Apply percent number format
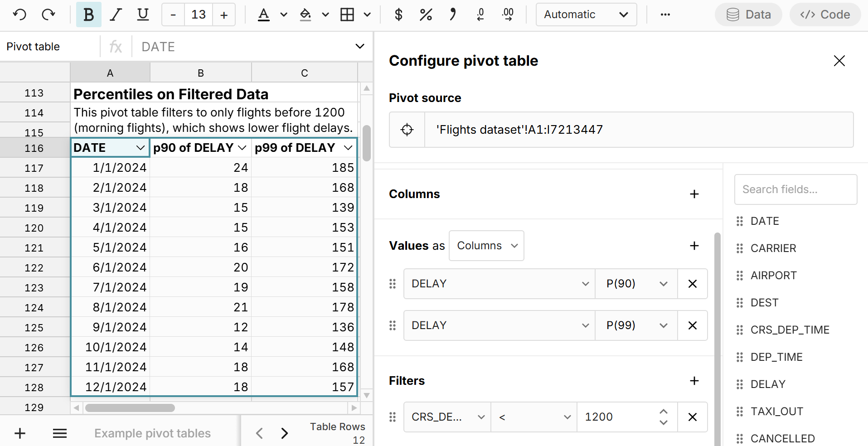Image resolution: width=868 pixels, height=446 pixels. 426,15
